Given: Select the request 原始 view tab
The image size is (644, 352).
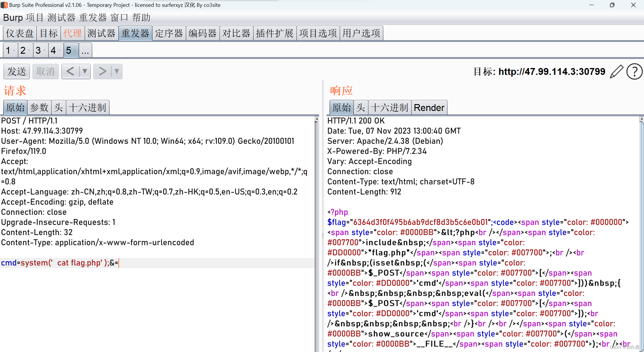Looking at the screenshot, I should 15,107.
